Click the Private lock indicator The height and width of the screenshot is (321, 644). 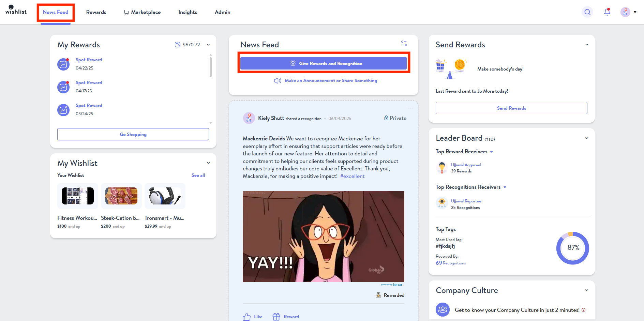pyautogui.click(x=395, y=118)
